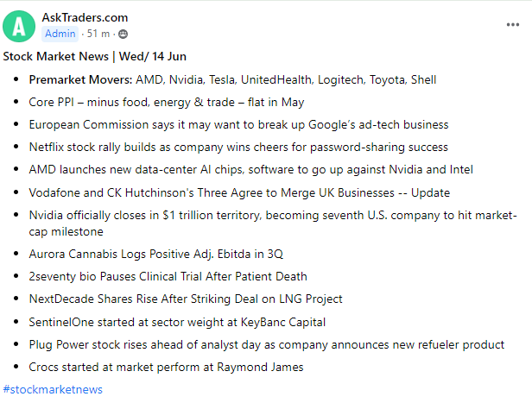Click the Premarket Movers bold text

(80, 79)
